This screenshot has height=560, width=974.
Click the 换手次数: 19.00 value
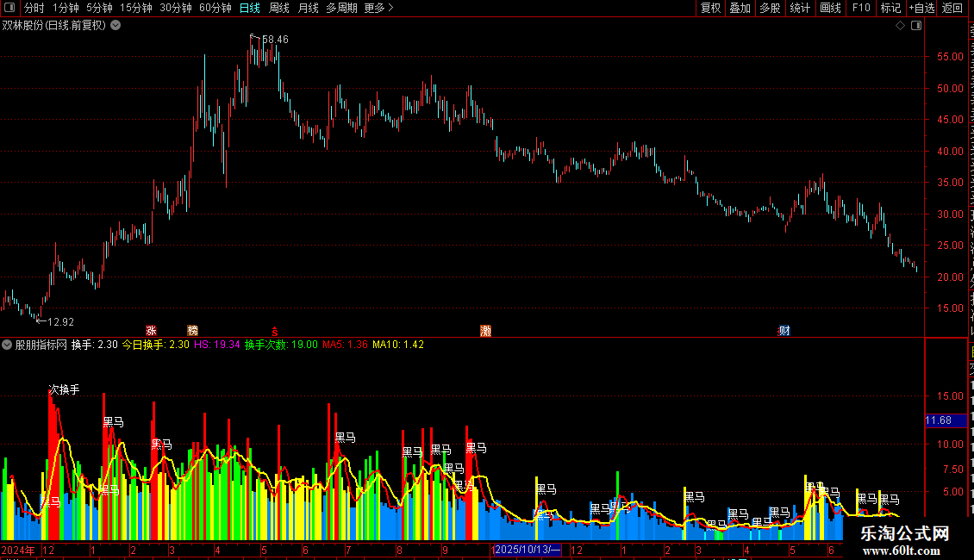click(281, 345)
